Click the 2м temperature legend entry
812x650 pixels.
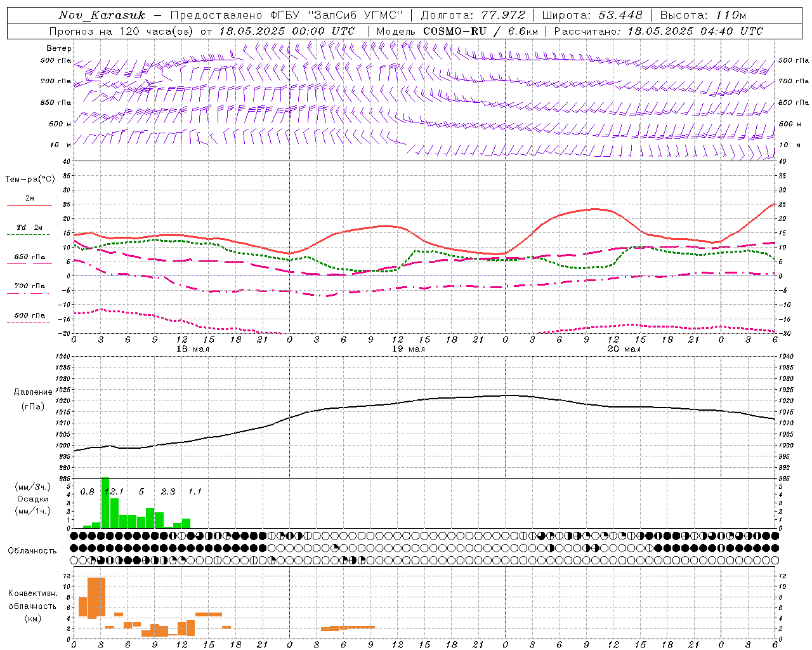[x=30, y=199]
